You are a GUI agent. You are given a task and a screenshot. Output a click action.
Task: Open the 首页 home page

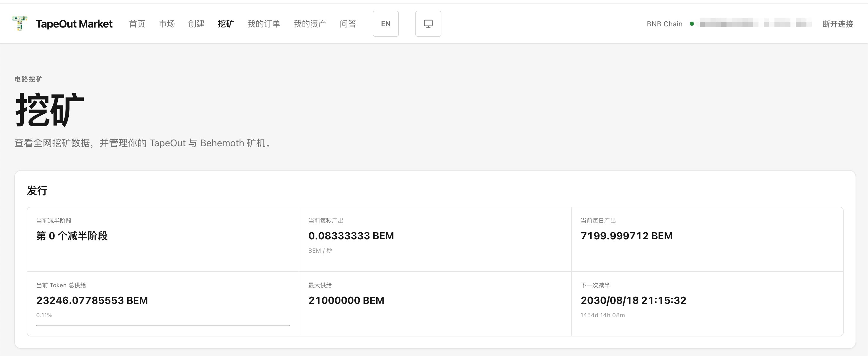137,24
